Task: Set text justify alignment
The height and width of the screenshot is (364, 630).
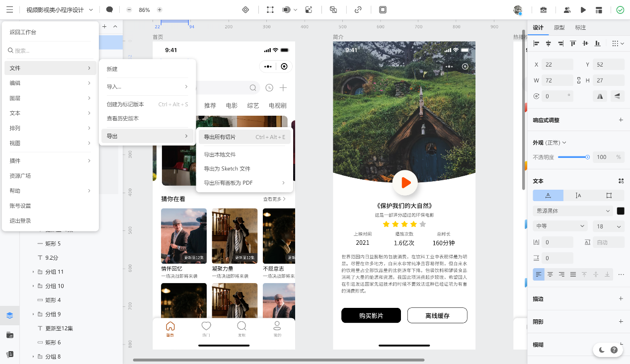Action: (x=573, y=274)
